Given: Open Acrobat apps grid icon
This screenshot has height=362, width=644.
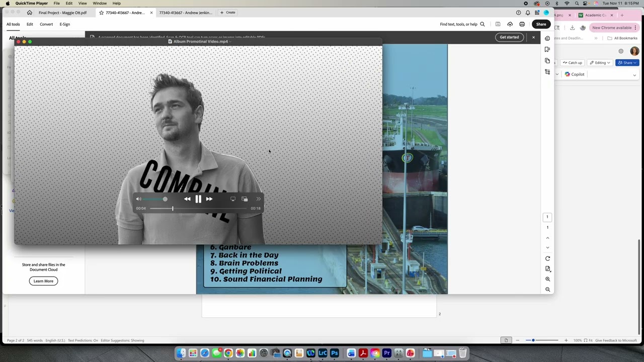Looking at the screenshot, I should [537, 13].
